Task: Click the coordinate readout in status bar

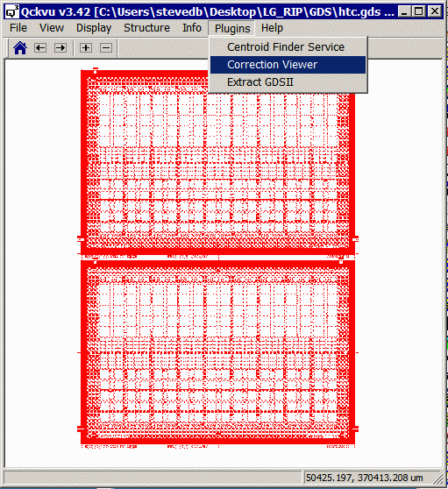Action: pos(365,478)
